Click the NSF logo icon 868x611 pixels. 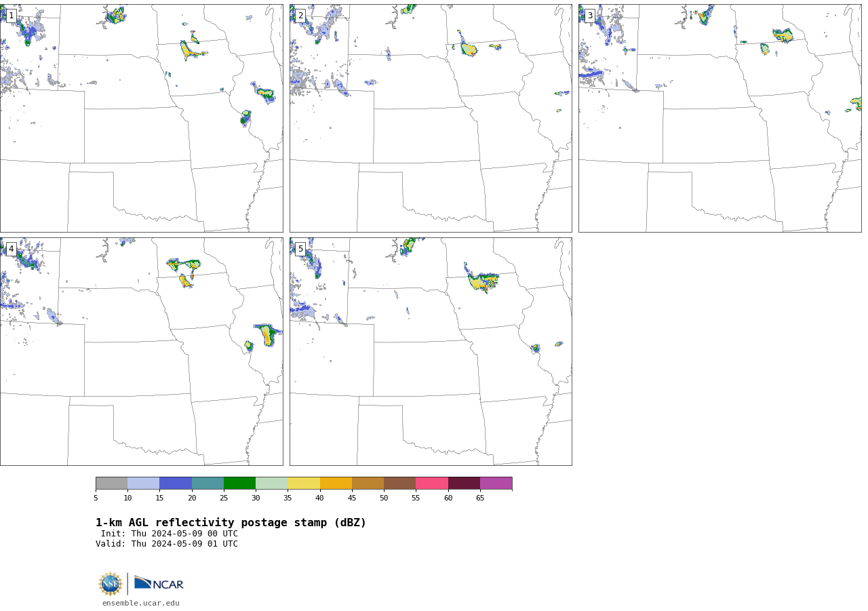tap(111, 584)
